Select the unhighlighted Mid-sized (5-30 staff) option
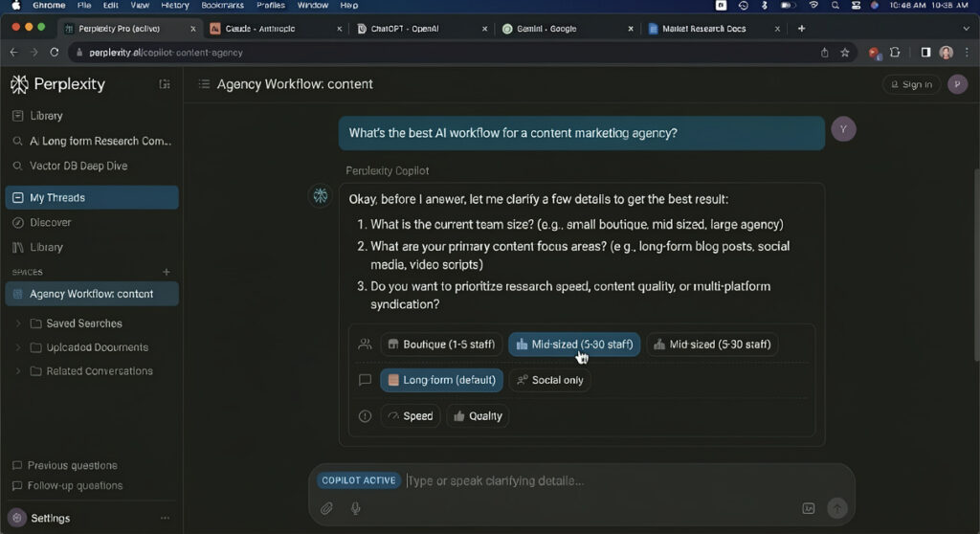The height and width of the screenshot is (534, 980). [712, 345]
